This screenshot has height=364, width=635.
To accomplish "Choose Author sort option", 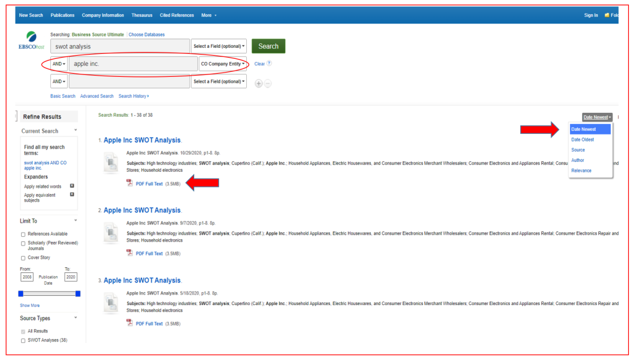I will 577,160.
